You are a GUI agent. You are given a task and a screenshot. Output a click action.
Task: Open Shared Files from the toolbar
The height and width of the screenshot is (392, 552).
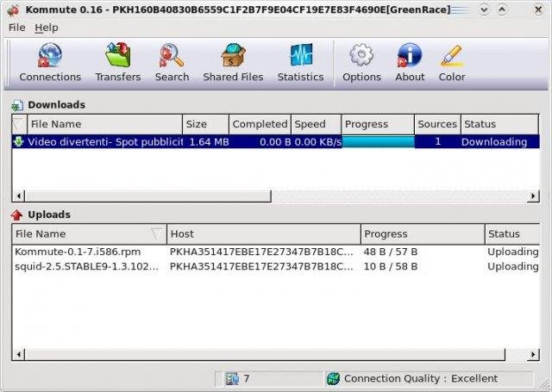233,57
